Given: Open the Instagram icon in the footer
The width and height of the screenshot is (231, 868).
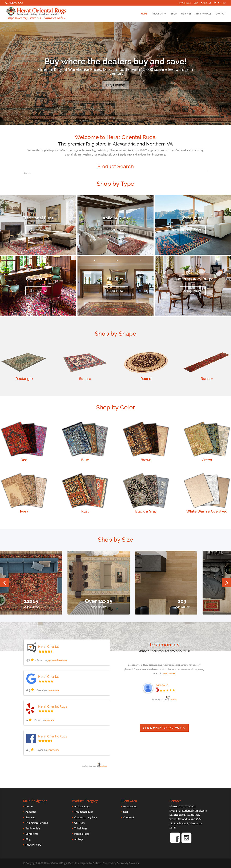Looking at the screenshot, I should pos(187,838).
